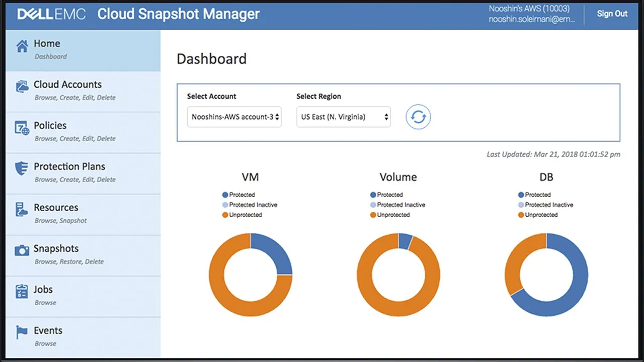Sign Out of the application
644x362 pixels.
612,14
